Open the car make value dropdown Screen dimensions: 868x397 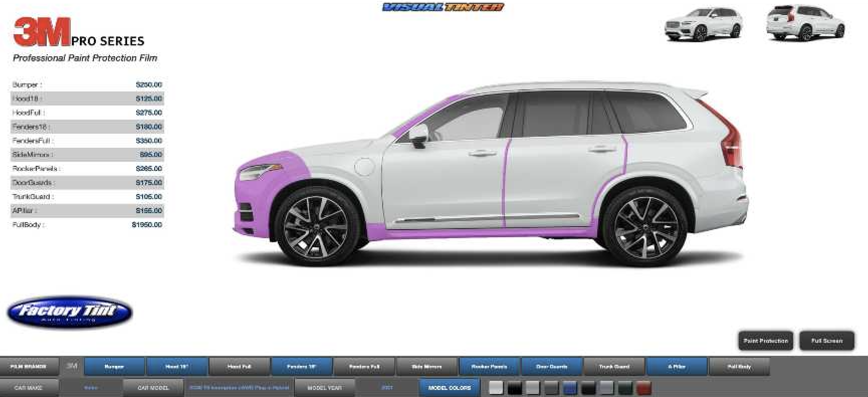pos(91,388)
